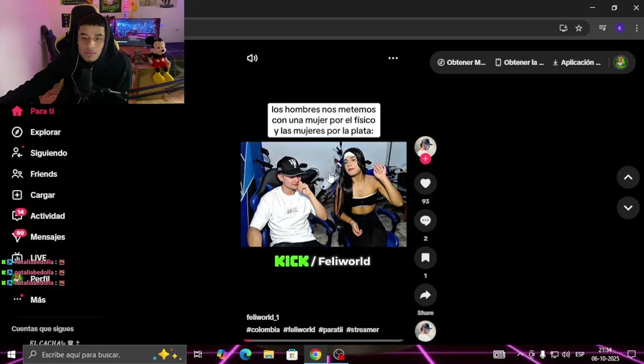Click the Cargar plus-square icon
This screenshot has height=364, width=644.
coord(17,195)
